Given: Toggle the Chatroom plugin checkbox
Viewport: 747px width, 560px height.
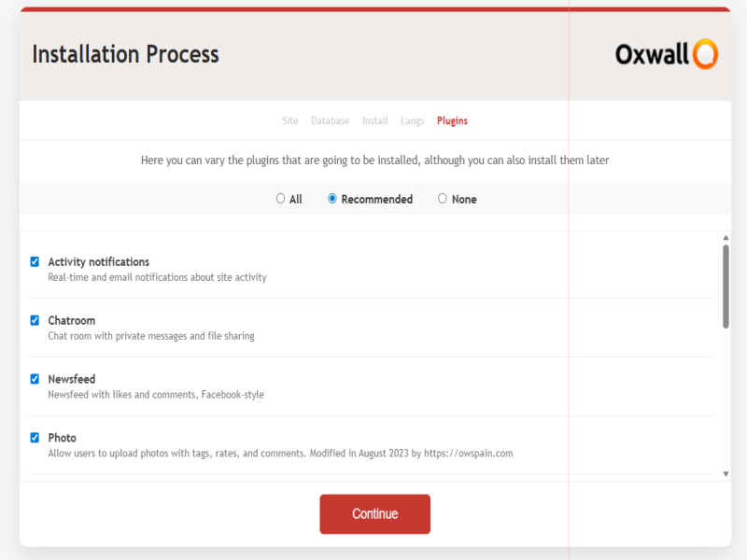Looking at the screenshot, I should (35, 320).
